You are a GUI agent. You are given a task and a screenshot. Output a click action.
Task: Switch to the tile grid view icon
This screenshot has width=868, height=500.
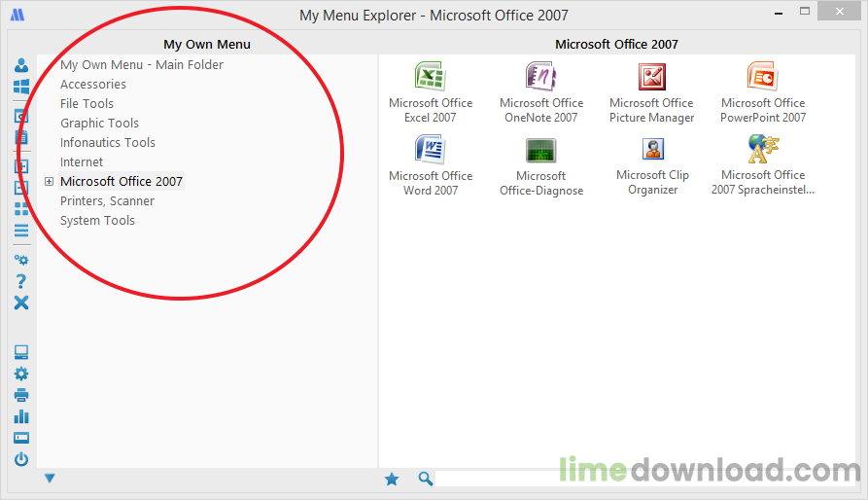click(21, 209)
